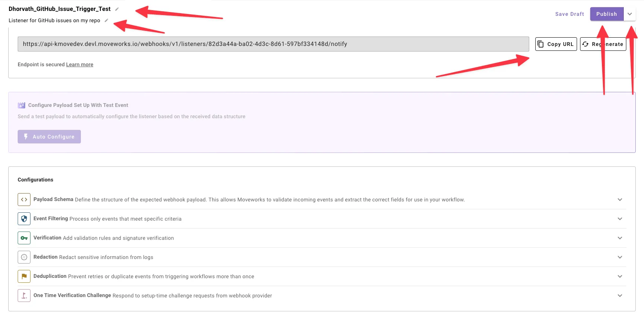Expand the Event Filtering section
644x317 pixels.
tap(620, 219)
